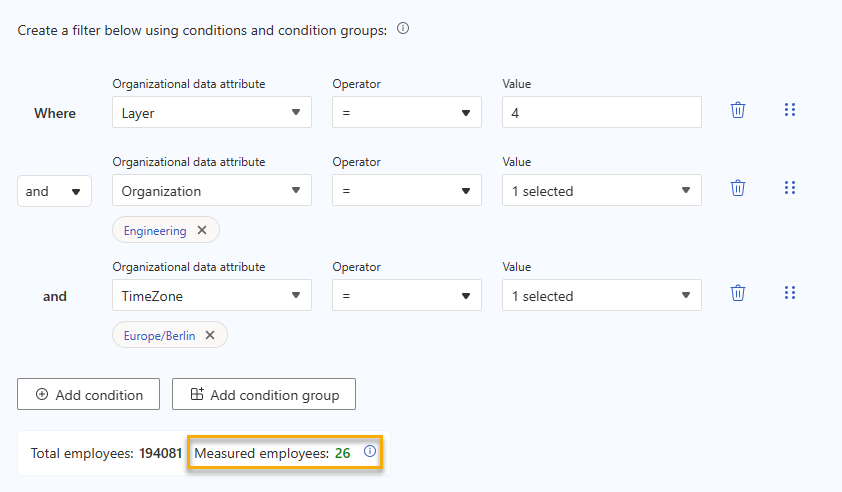Viewport: 842px width, 492px height.
Task: Expand the and/or logical operator dropdown
Action: [x=54, y=191]
